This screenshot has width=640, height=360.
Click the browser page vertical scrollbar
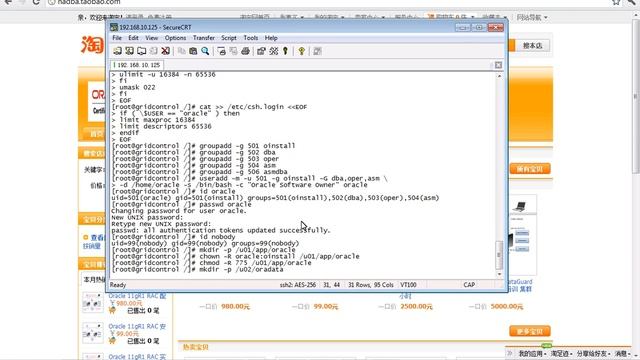[x=636, y=97]
